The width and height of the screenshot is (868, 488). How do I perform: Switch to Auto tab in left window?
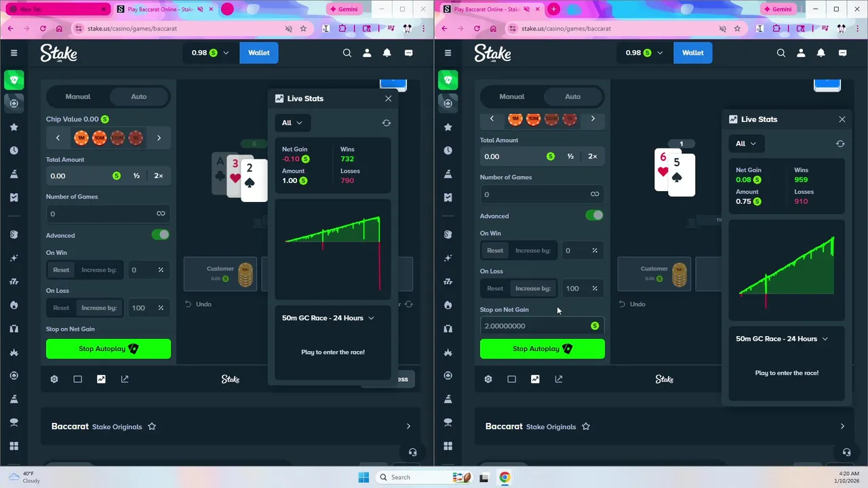pyautogui.click(x=139, y=96)
